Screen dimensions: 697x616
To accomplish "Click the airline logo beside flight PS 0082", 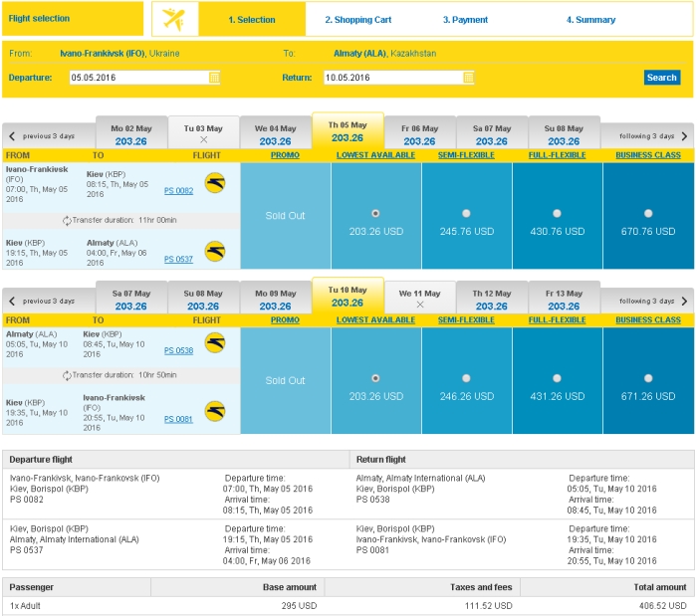I will [215, 183].
